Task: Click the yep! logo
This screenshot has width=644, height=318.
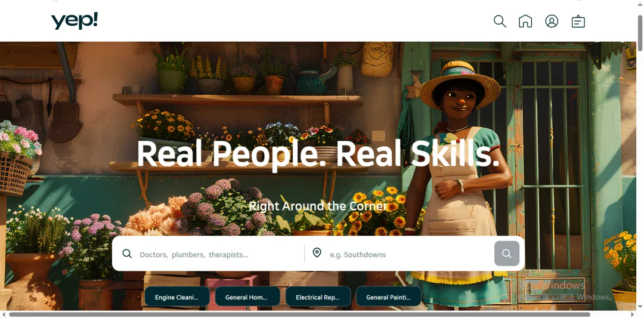Action: click(75, 21)
